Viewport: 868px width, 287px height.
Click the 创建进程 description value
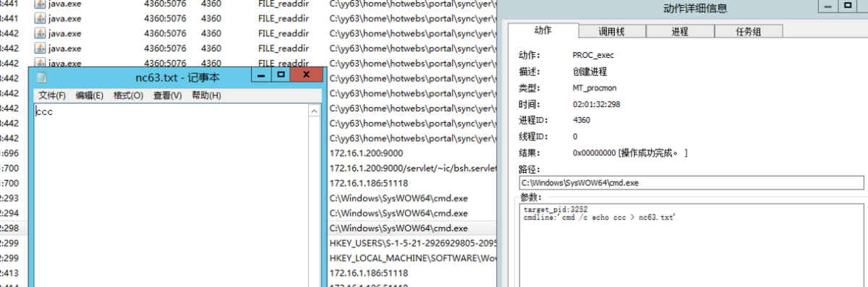pyautogui.click(x=590, y=72)
